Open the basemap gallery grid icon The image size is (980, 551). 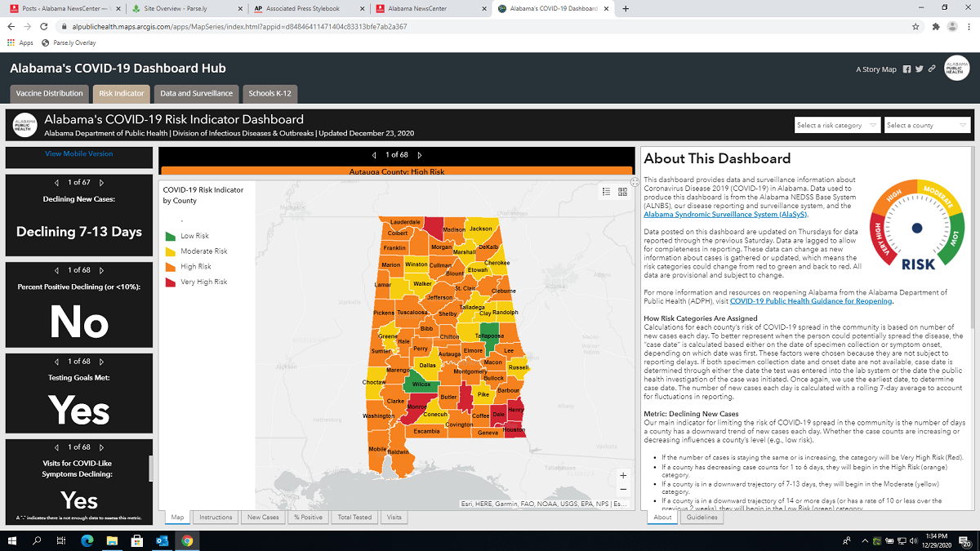(622, 192)
